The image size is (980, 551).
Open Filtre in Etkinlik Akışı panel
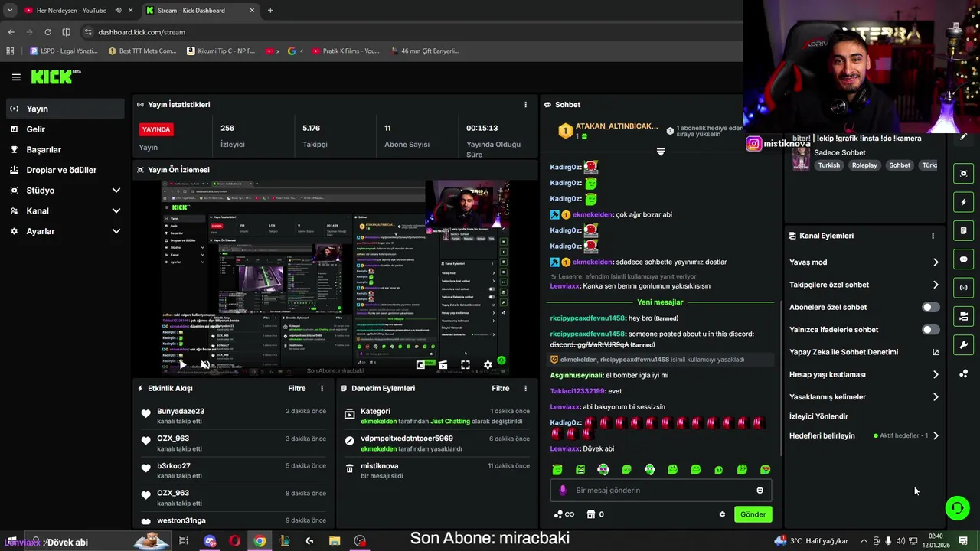(297, 389)
